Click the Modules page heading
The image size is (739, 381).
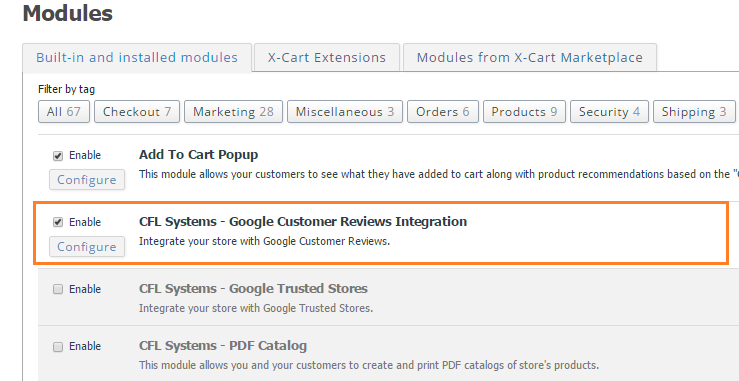(x=67, y=13)
